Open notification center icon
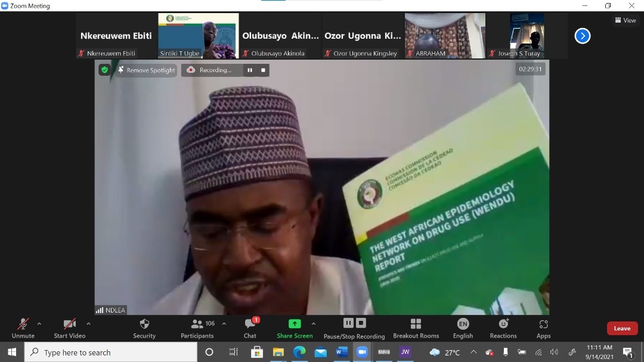 coord(627,352)
